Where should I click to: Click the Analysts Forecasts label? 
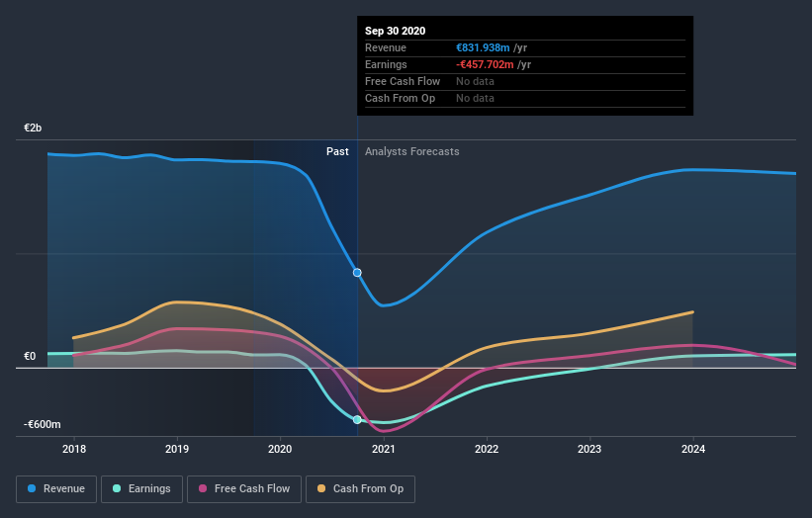coord(412,151)
